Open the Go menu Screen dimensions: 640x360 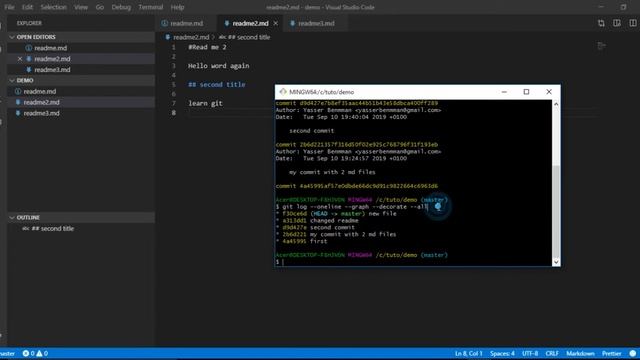pos(100,7)
